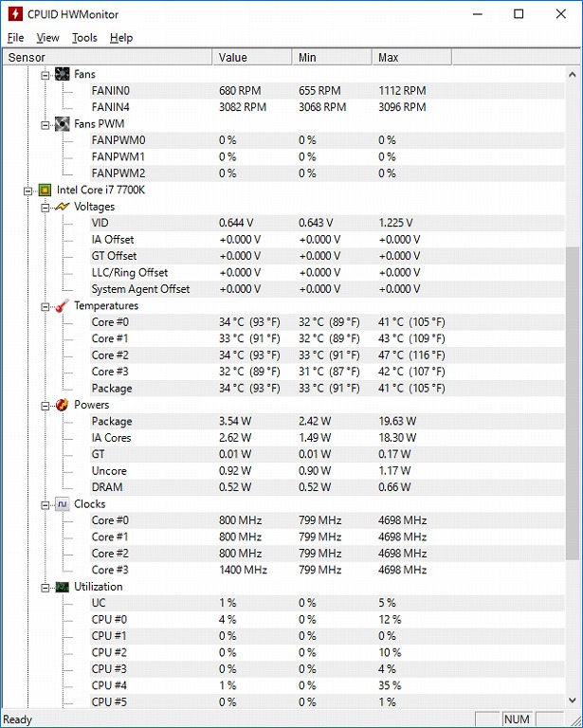Viewport: 583px width, 728px height.
Task: Select the Package temperature row
Action: click(112, 388)
